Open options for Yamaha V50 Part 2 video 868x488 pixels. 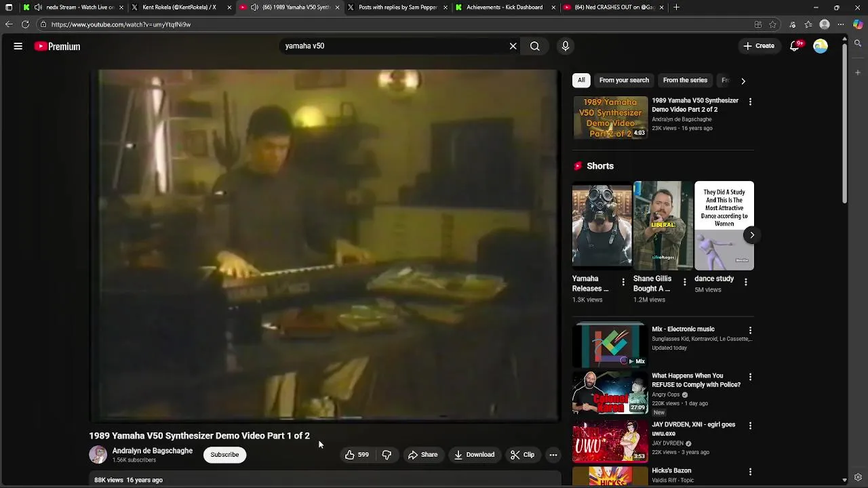[750, 102]
